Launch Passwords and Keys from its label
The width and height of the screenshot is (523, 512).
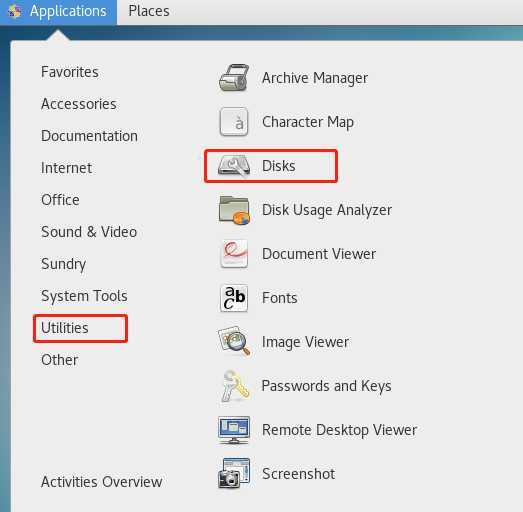click(x=326, y=386)
